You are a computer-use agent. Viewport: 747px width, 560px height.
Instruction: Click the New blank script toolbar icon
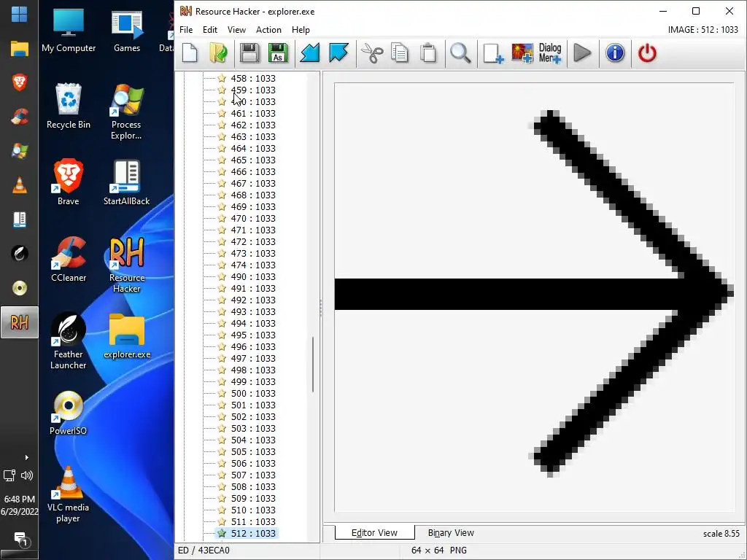point(190,52)
